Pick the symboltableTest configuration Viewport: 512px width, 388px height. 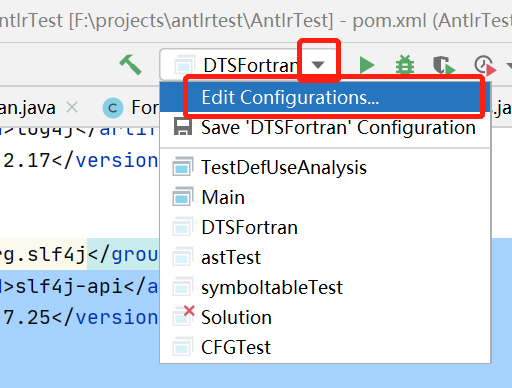point(325,287)
